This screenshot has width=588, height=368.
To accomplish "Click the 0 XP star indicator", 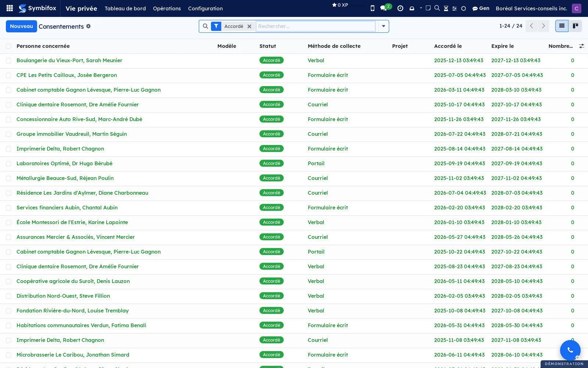I will 340,5.
